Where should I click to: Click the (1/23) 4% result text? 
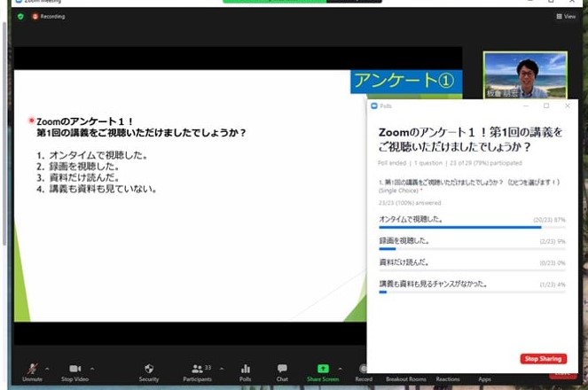(x=553, y=285)
